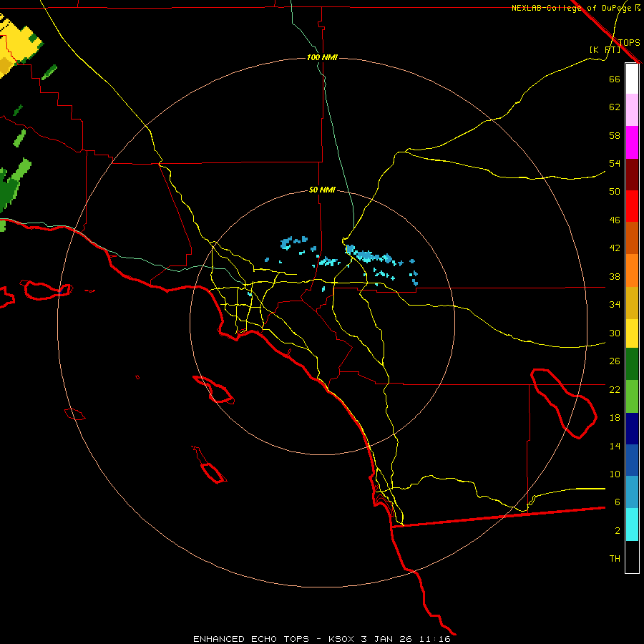Click the white swatch in the tops legend
Screen dimensions: 644x644
632,79
